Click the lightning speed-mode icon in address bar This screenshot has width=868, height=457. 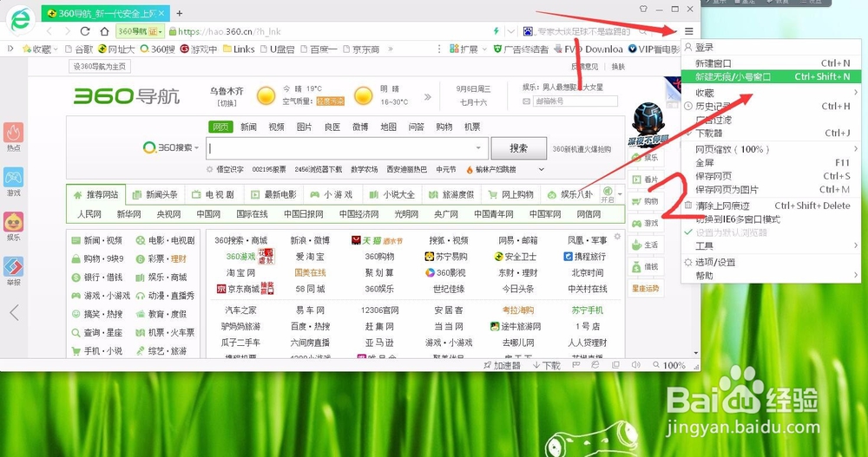[496, 31]
